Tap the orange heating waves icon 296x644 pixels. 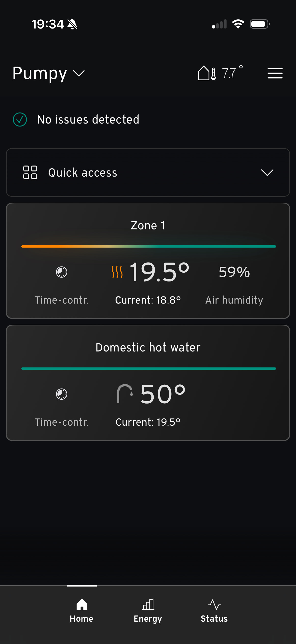117,272
